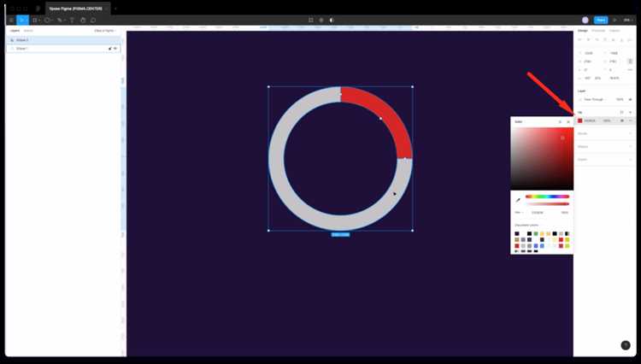Select the Hand tool
641x364 pixels.
(83, 20)
